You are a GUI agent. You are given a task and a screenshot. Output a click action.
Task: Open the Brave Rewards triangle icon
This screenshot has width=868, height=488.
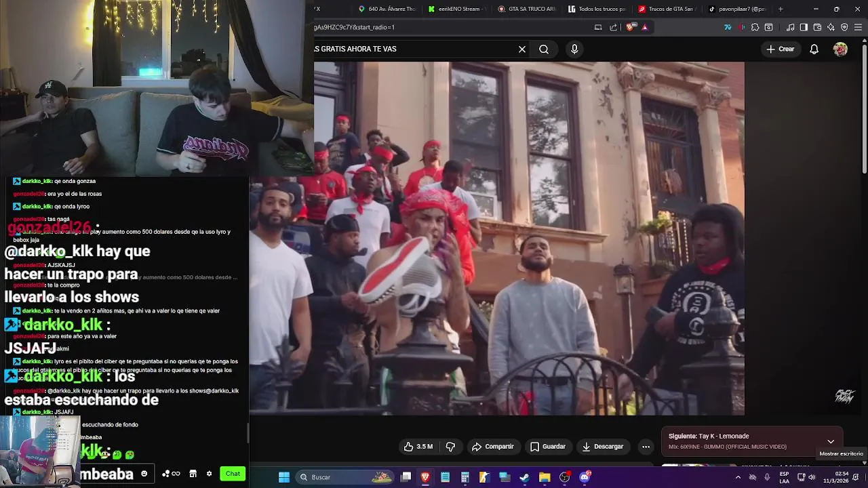[x=645, y=27]
